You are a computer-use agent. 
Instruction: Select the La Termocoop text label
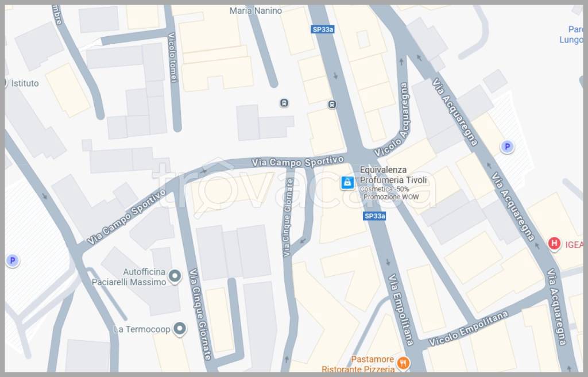pos(141,329)
